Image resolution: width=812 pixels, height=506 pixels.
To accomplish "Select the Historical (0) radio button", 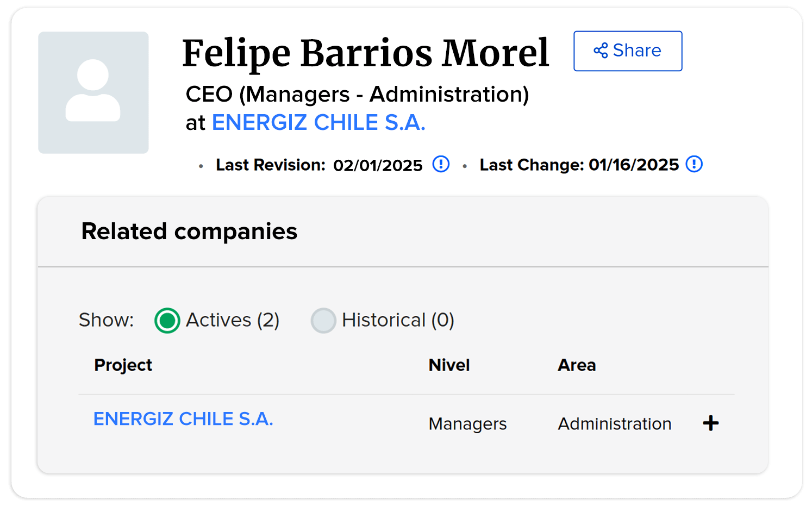I will point(323,321).
